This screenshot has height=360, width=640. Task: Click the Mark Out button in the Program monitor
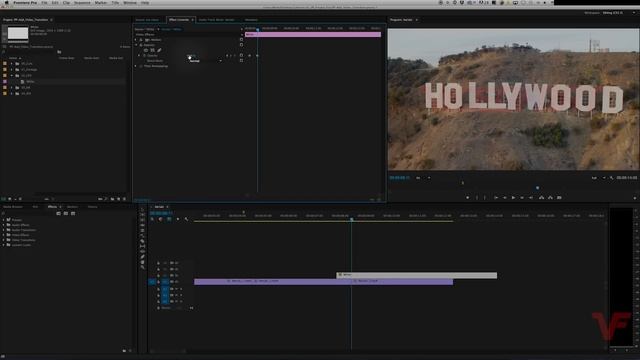coord(485,198)
